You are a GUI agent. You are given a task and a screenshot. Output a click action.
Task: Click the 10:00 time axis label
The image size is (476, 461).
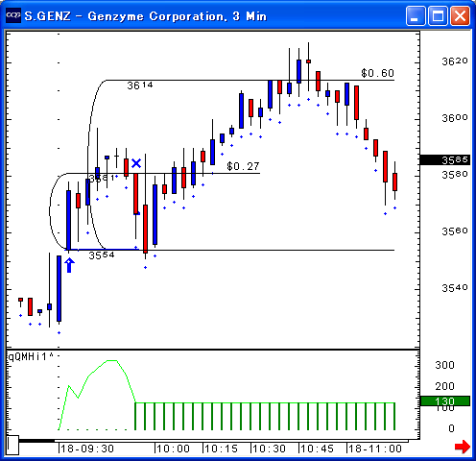pyautogui.click(x=173, y=449)
